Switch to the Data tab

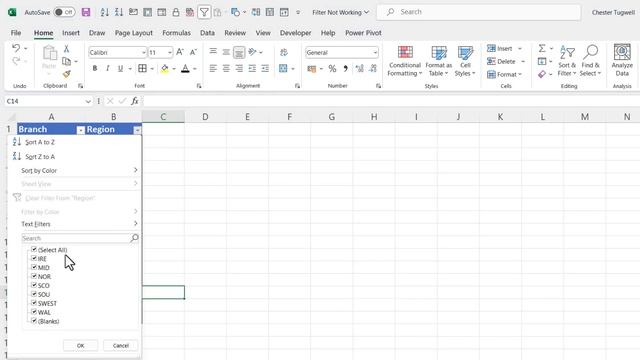207,33
